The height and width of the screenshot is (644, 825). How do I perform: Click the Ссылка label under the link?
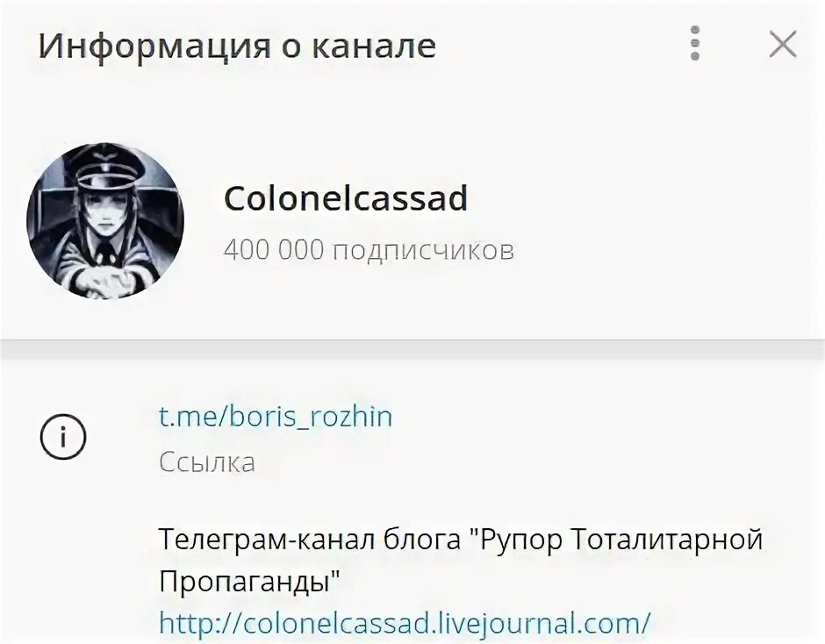(207, 463)
